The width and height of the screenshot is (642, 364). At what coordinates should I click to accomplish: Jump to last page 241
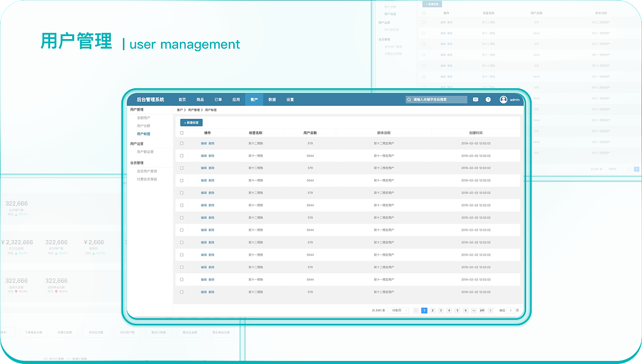(x=482, y=310)
